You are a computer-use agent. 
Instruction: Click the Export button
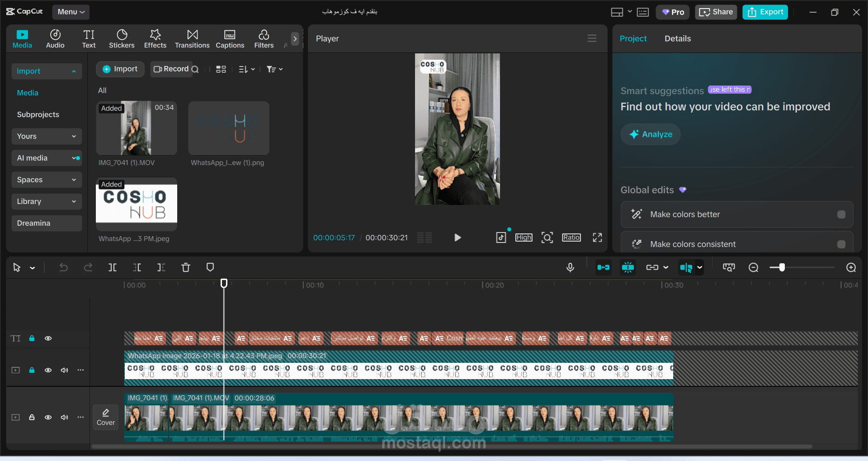[x=765, y=12]
